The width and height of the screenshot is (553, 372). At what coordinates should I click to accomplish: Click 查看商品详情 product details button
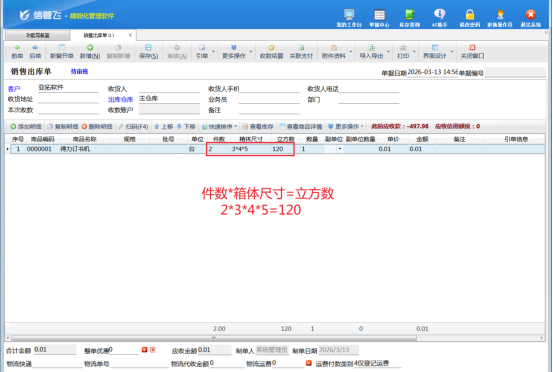point(300,126)
